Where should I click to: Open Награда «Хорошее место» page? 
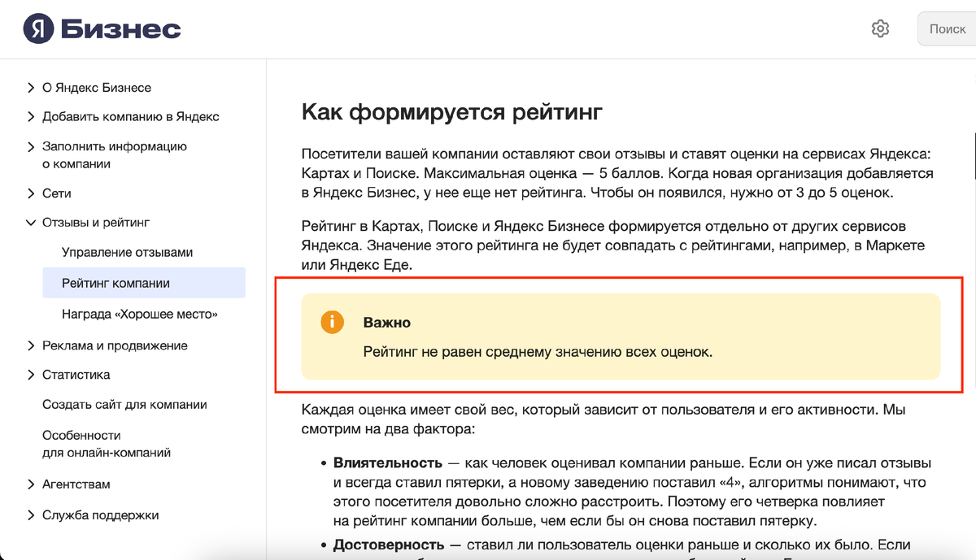point(140,314)
